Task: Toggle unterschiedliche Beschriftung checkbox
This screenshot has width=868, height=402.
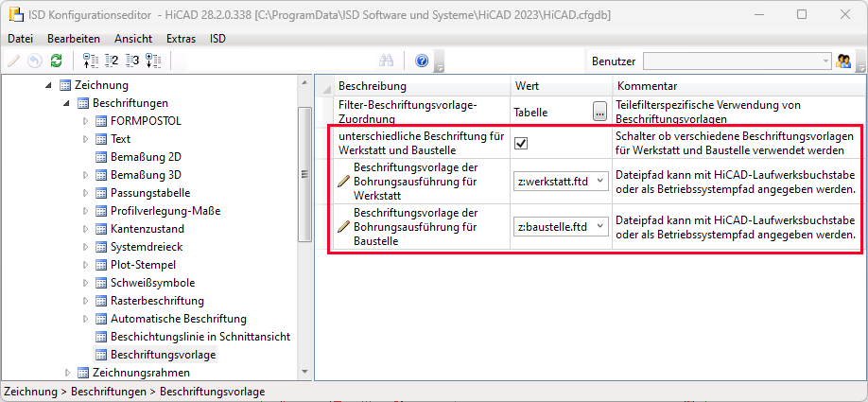Action: point(521,144)
